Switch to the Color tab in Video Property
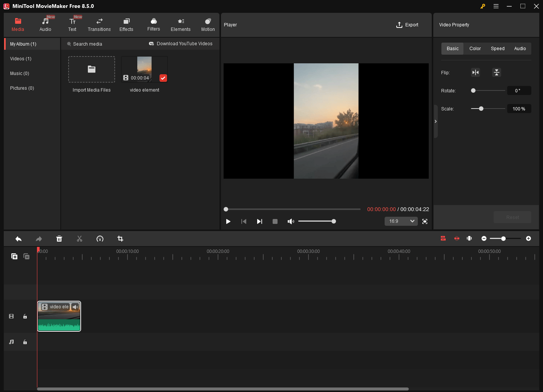 point(475,48)
